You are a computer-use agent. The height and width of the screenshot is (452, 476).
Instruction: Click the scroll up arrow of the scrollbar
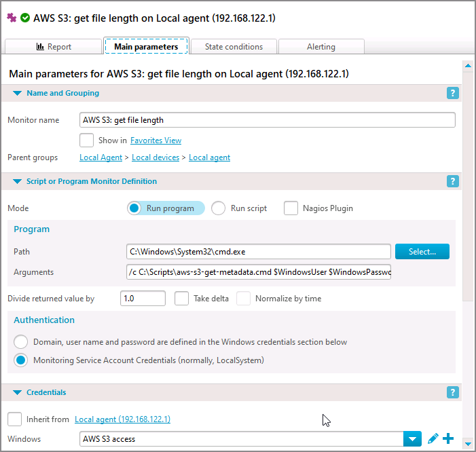tap(468, 66)
